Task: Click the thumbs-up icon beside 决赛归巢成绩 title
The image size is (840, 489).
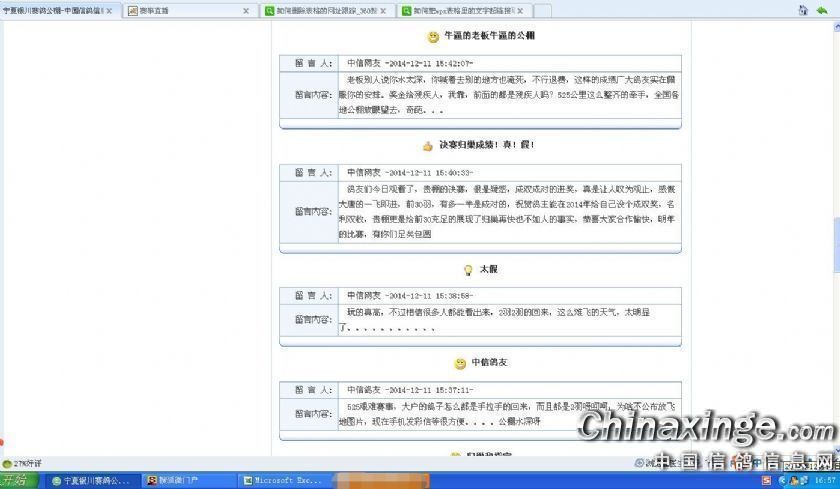Action: (x=427, y=145)
